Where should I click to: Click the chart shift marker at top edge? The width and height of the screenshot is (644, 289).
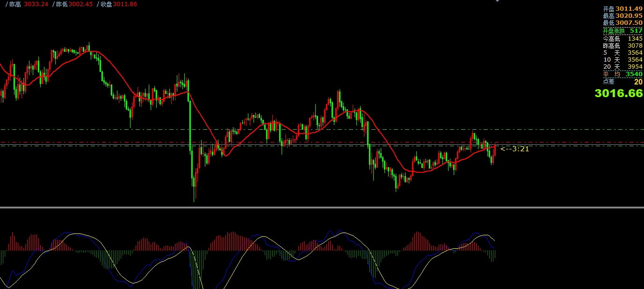click(x=497, y=1)
